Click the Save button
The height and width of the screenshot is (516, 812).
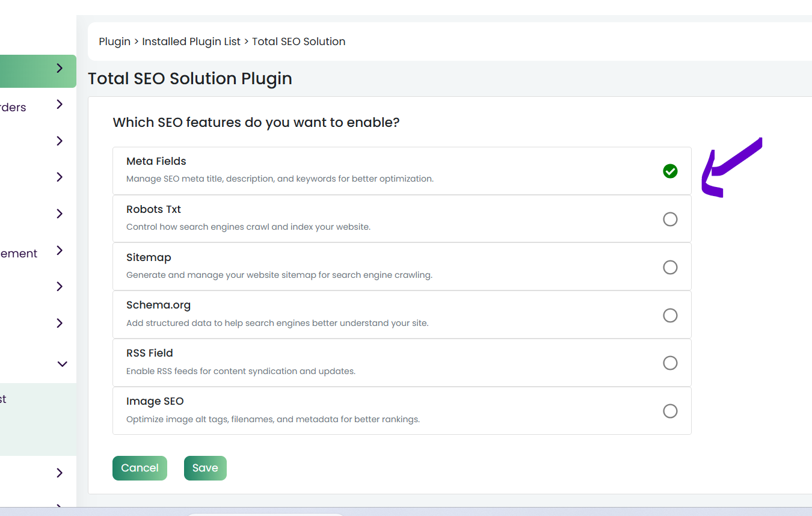coord(205,468)
